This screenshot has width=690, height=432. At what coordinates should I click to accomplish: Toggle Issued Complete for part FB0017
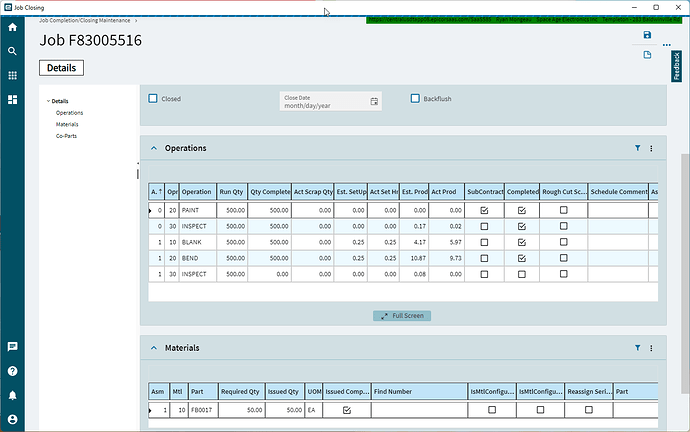click(x=347, y=410)
